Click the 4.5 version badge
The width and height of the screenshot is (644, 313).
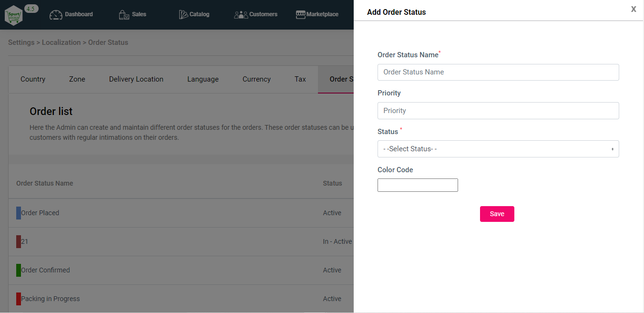pos(31,9)
